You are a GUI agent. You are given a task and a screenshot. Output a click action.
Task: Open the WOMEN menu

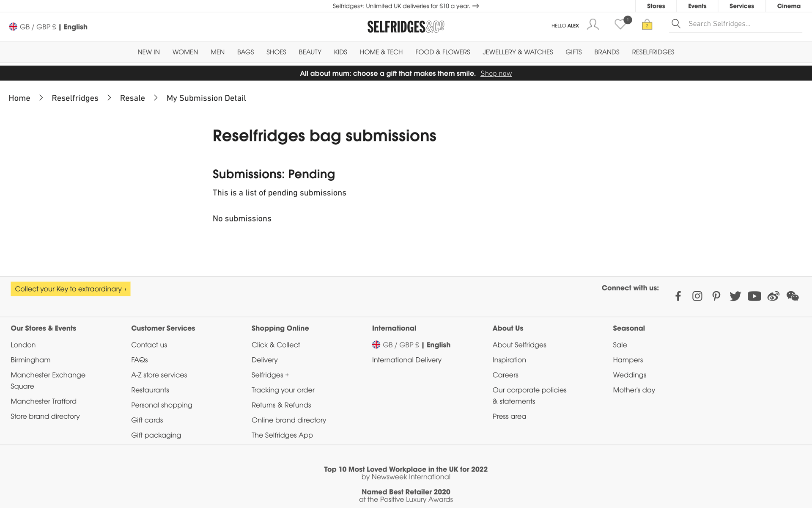[x=185, y=52]
